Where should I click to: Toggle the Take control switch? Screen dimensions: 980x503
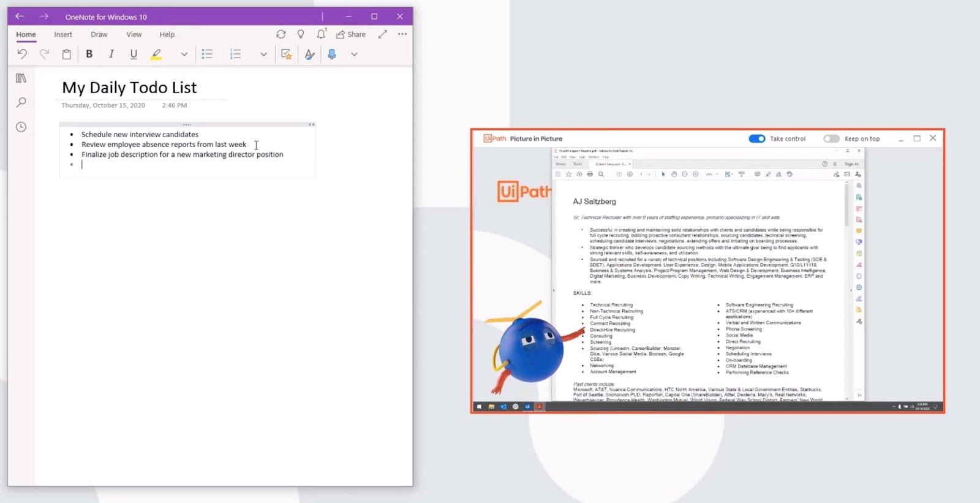(x=757, y=138)
